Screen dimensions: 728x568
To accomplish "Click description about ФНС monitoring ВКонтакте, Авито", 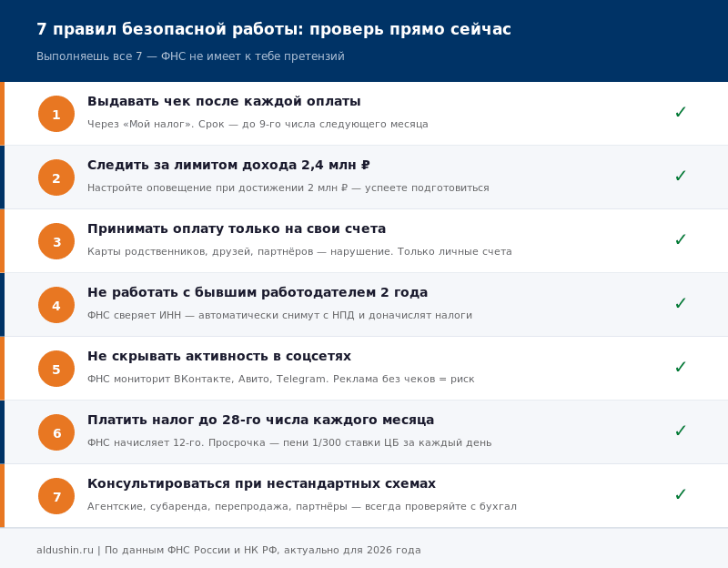I will point(280,380).
